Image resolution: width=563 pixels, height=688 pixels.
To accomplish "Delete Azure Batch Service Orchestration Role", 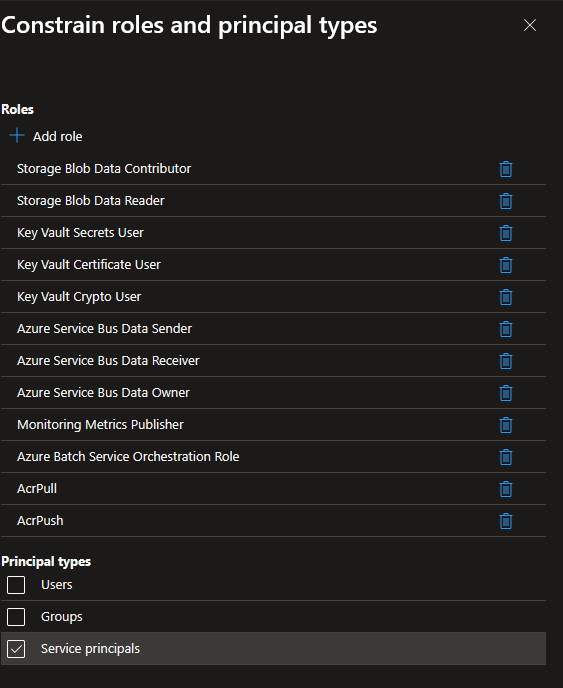I will 506,457.
